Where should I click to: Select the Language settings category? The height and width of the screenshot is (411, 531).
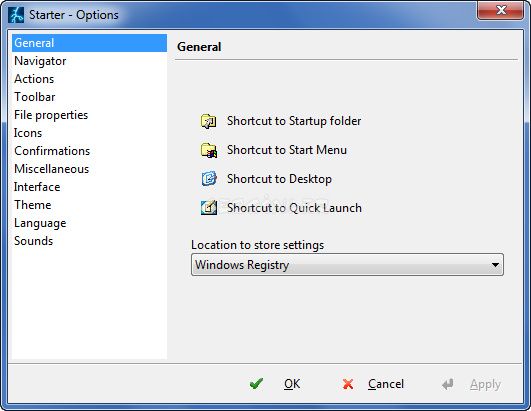(x=40, y=223)
